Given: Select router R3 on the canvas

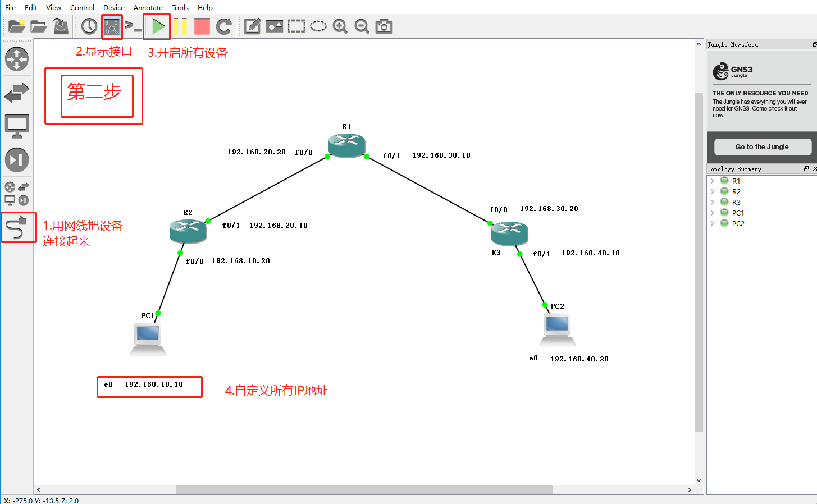Looking at the screenshot, I should (509, 233).
